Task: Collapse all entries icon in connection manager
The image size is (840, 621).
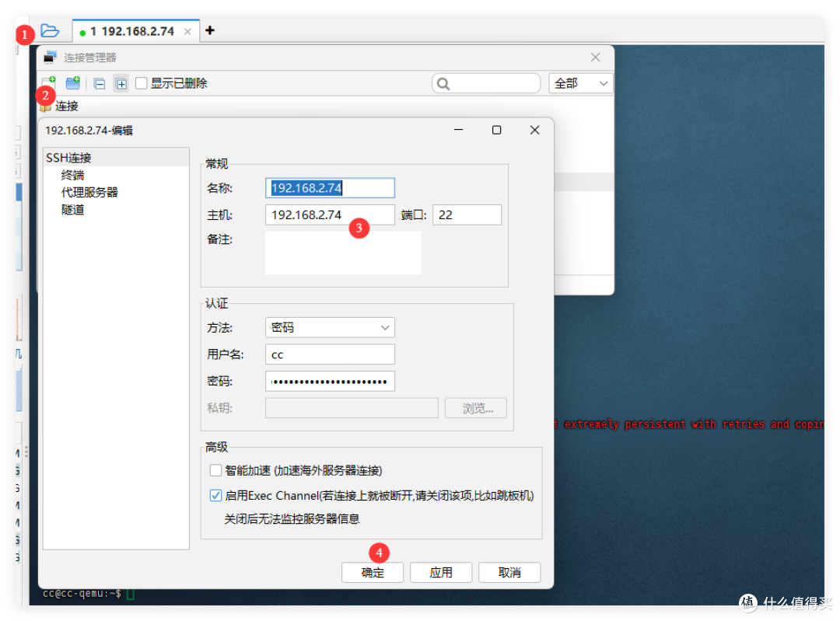Action: (99, 83)
